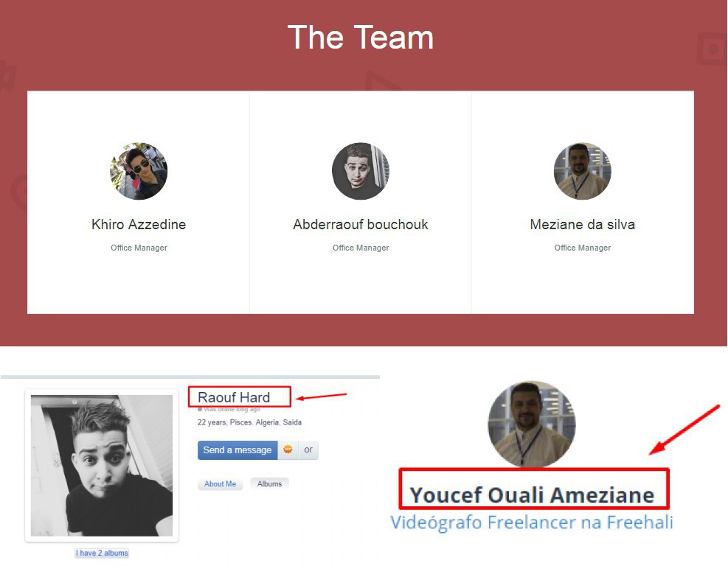Click Abderraouf bouchouk's circular profile photo
Viewport: 728px width, 580px height.
click(x=361, y=171)
